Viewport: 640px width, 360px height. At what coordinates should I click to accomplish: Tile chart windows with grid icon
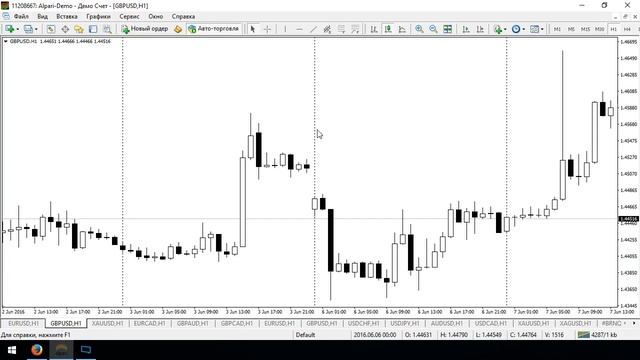[447, 29]
